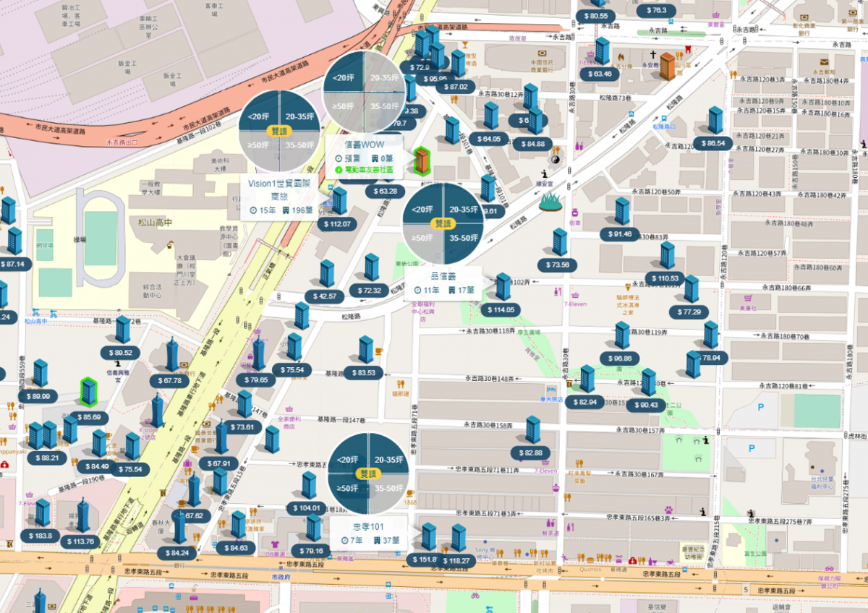Click the green-outlined brown building for 信義WOW
Image resolution: width=868 pixels, height=613 pixels.
click(x=422, y=161)
